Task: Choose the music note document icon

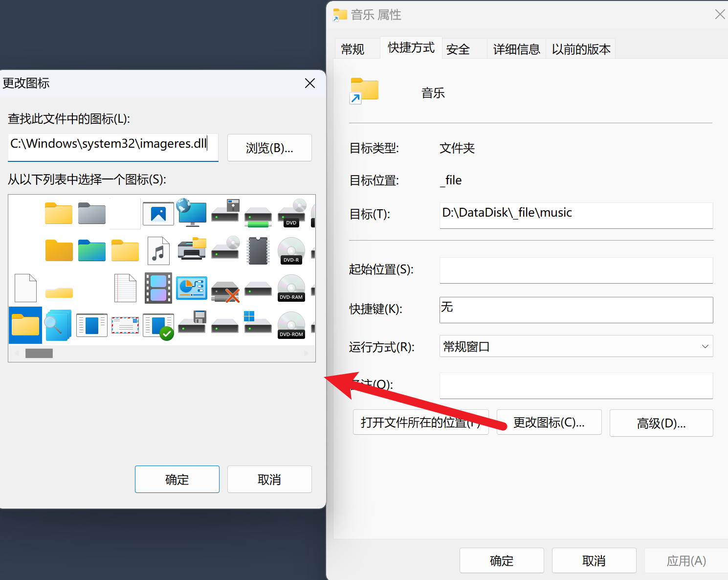Action: point(158,250)
